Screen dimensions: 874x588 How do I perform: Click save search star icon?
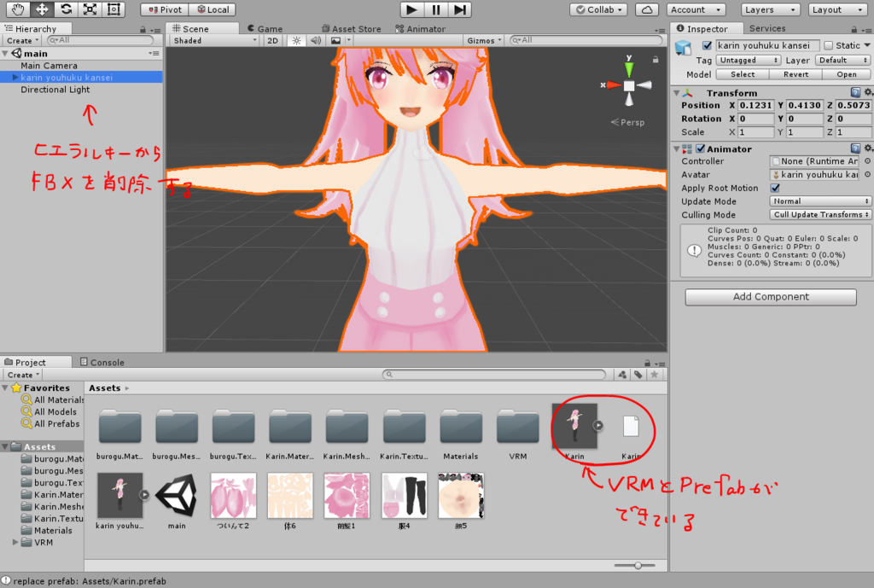pyautogui.click(x=655, y=375)
